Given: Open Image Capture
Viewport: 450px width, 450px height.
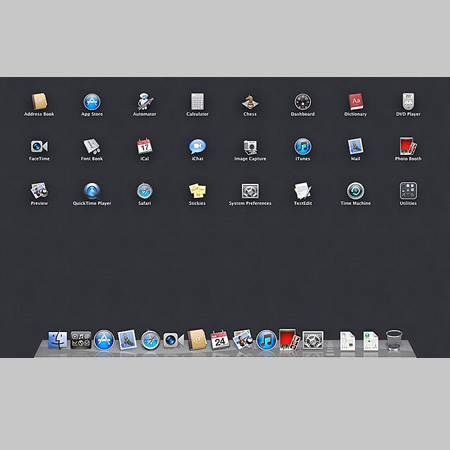Looking at the screenshot, I should coord(250,147).
